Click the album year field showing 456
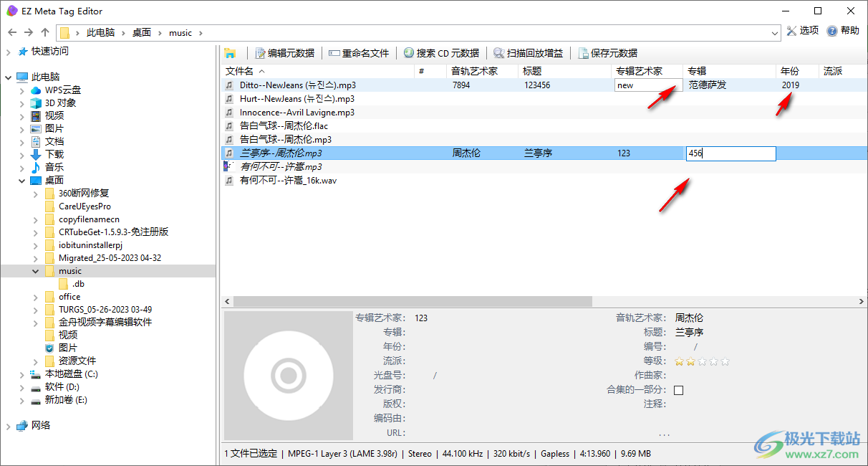 click(730, 153)
